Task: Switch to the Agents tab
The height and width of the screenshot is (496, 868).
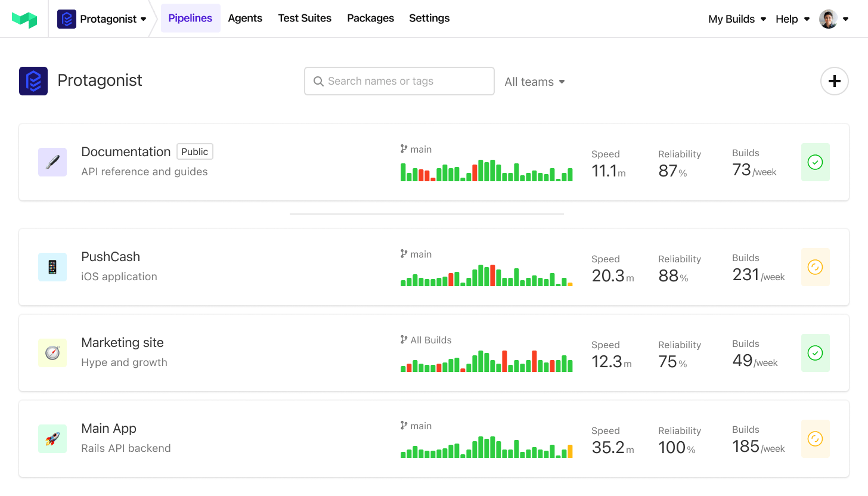Action: [245, 18]
